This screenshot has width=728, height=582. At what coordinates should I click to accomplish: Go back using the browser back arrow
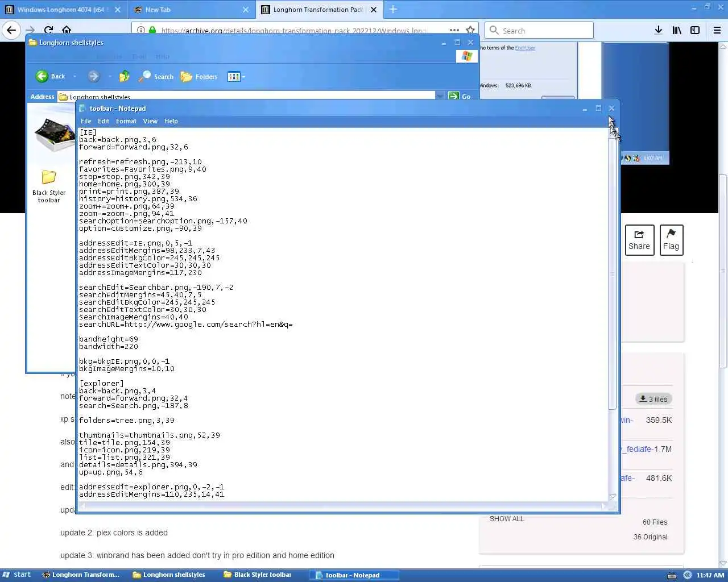pos(11,30)
